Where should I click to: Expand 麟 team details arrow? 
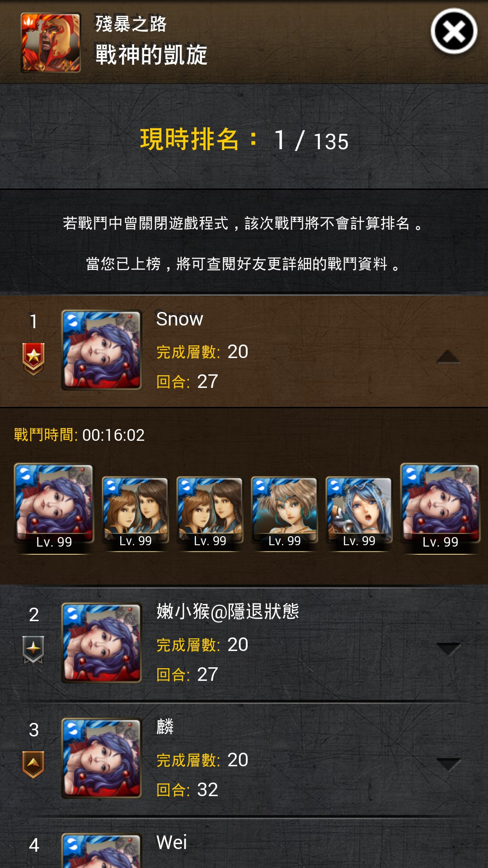(448, 764)
